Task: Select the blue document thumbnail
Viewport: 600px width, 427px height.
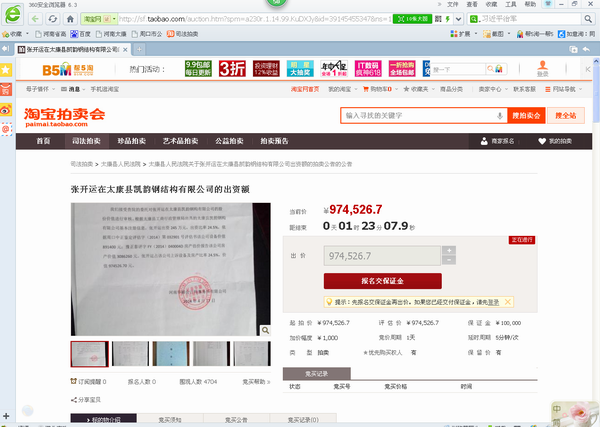Action: pos(171,354)
